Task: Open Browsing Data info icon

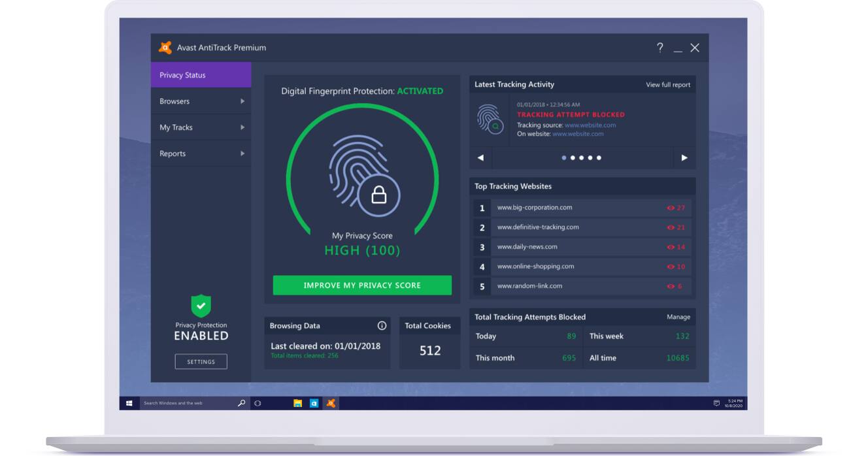Action: pyautogui.click(x=382, y=325)
